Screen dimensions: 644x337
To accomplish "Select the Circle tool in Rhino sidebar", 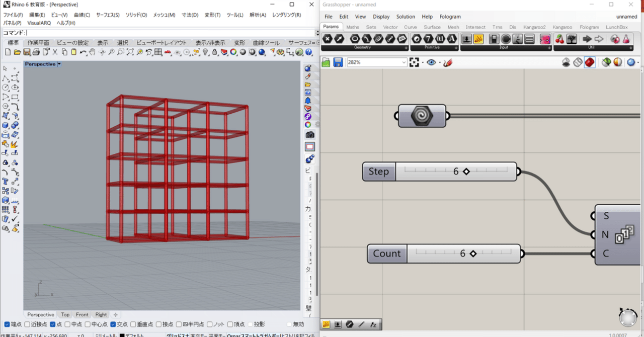I will click(x=5, y=87).
